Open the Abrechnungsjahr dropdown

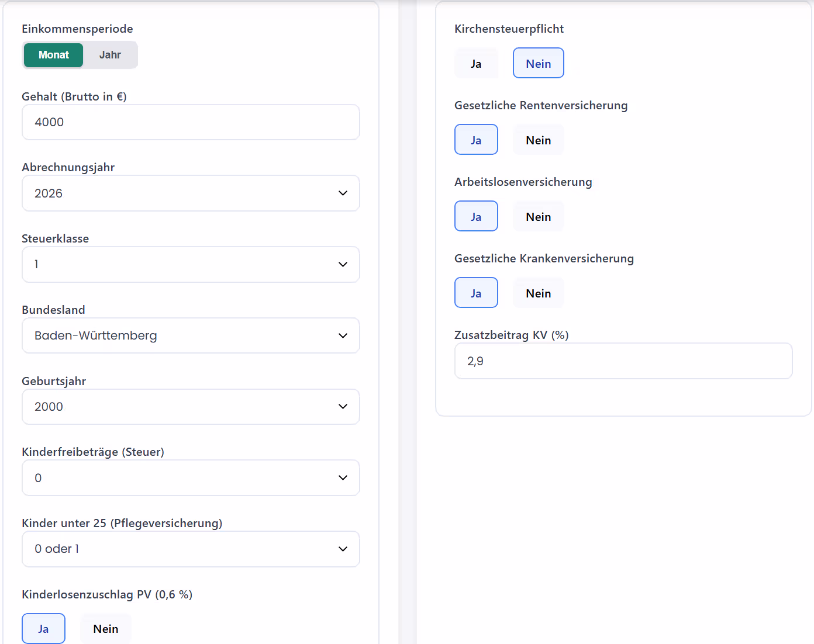[191, 193]
